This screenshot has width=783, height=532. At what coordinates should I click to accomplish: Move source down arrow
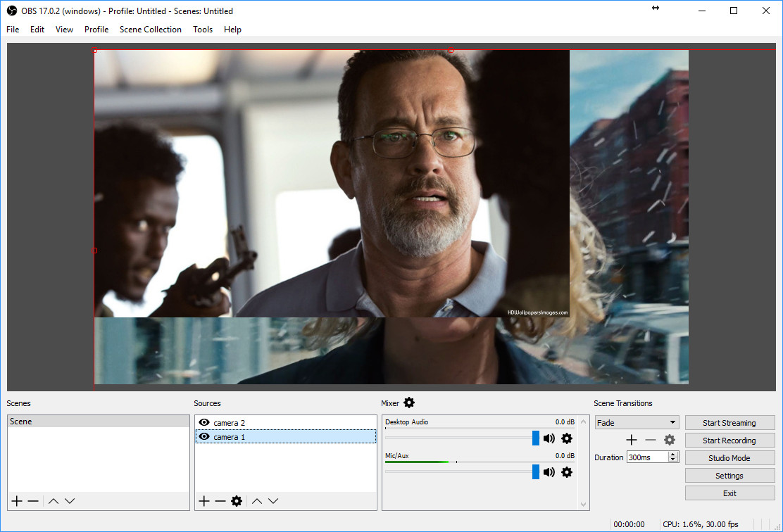tap(273, 501)
